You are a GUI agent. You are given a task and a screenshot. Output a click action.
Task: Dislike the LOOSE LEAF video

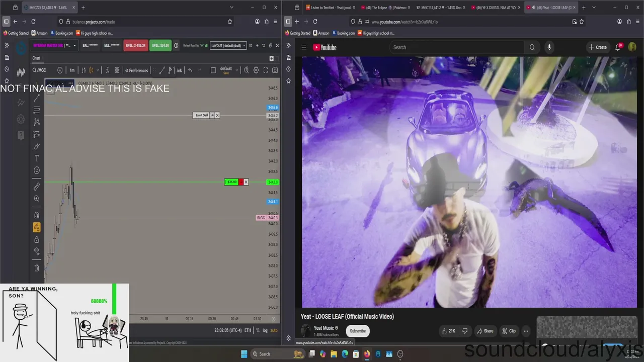pyautogui.click(x=465, y=331)
